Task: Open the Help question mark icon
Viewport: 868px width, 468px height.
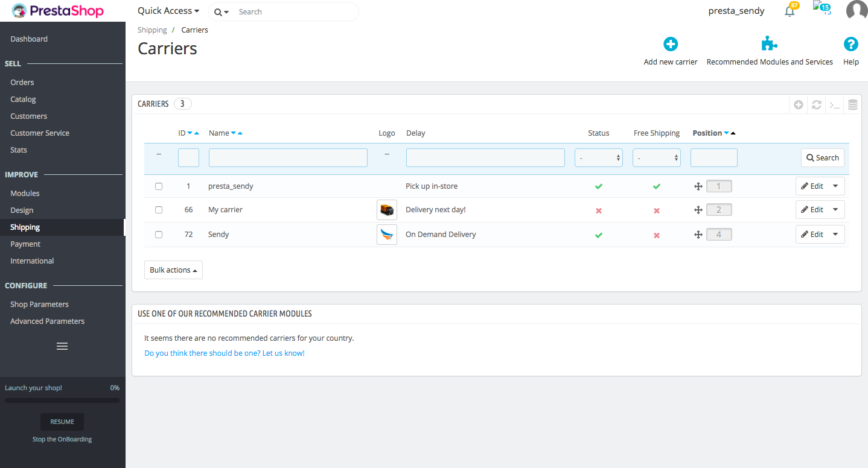Action: click(850, 44)
